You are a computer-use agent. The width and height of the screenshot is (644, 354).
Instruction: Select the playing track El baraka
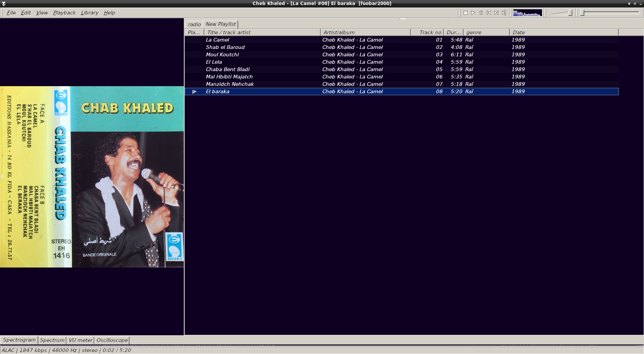click(401, 92)
